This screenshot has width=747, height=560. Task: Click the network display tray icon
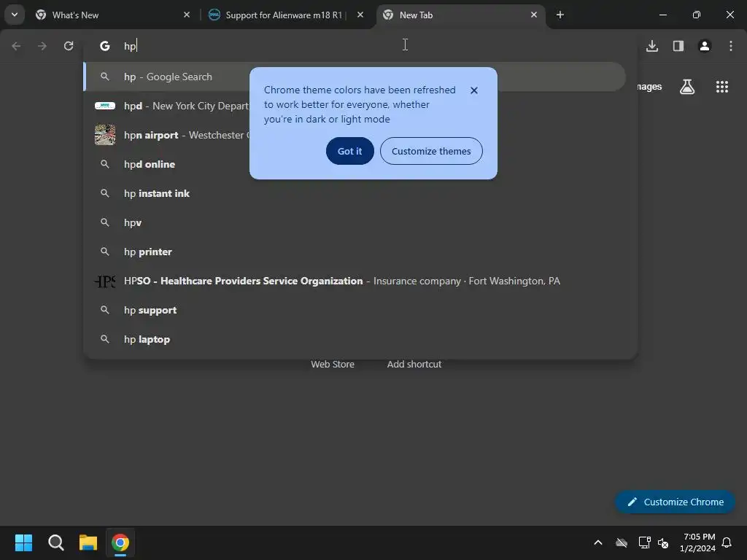[x=645, y=542]
